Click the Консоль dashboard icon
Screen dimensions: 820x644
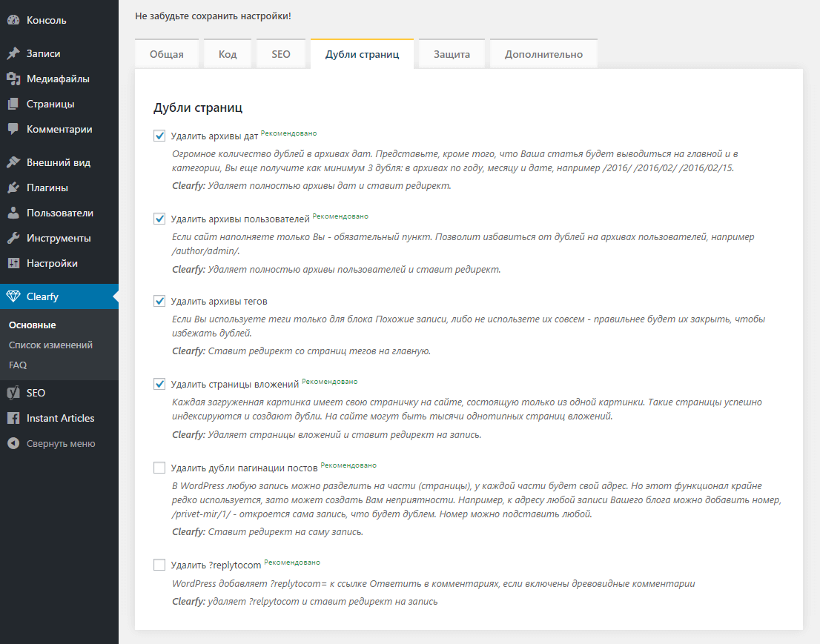13,21
